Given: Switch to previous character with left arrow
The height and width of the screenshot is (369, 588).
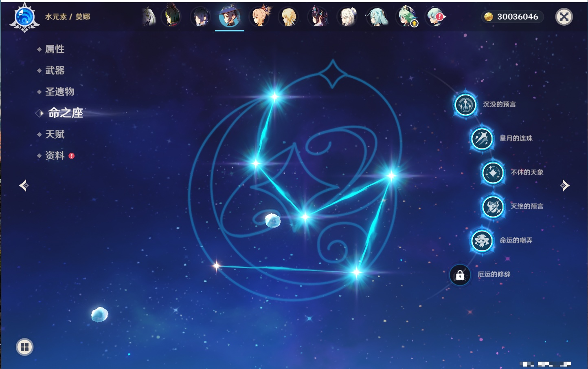Looking at the screenshot, I should (24, 186).
